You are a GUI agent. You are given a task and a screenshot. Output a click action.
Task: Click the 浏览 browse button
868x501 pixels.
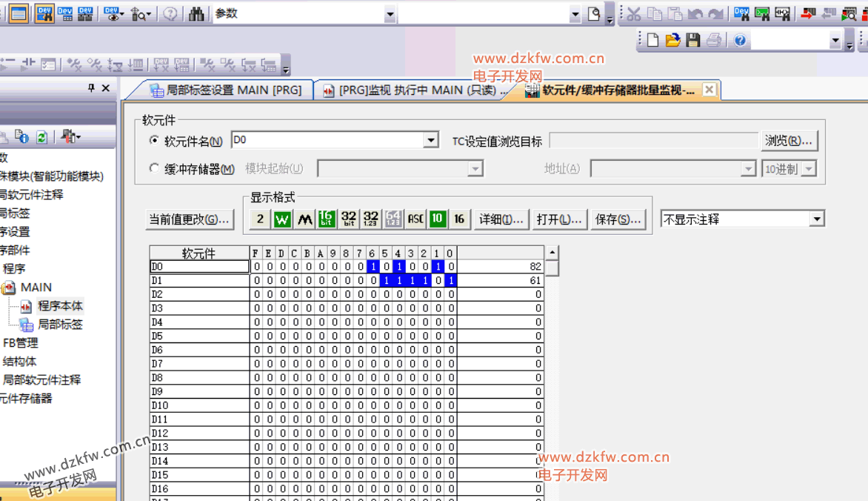coord(789,141)
